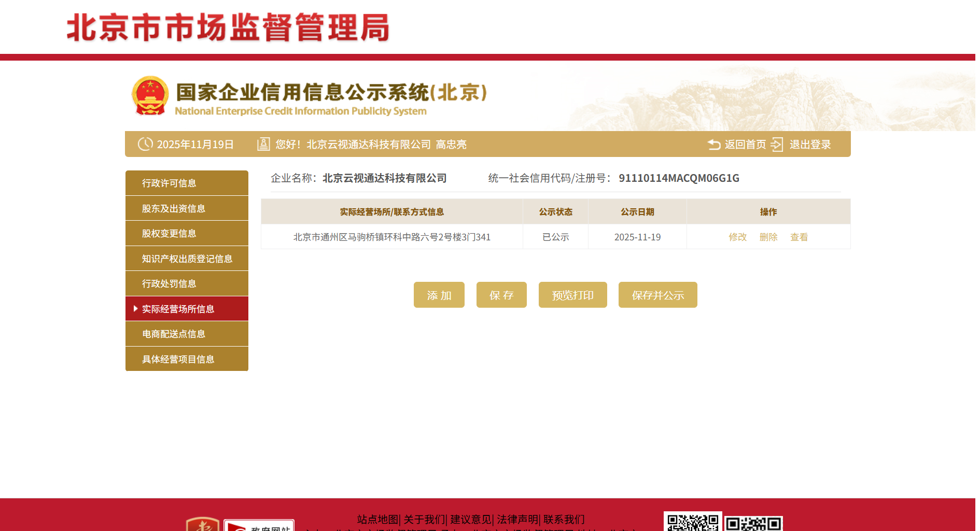980x531 pixels.
Task: Click the 返回首页 link
Action: click(745, 145)
